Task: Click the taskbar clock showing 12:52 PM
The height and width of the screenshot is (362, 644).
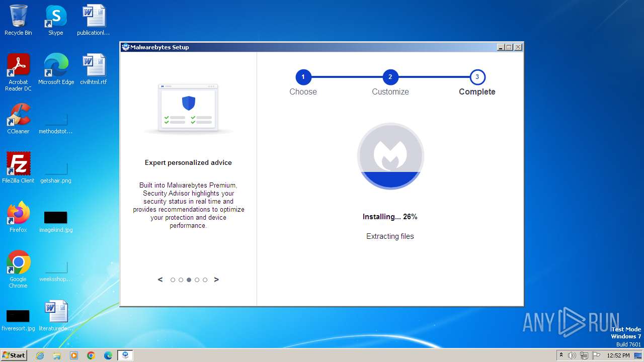Action: pos(618,355)
